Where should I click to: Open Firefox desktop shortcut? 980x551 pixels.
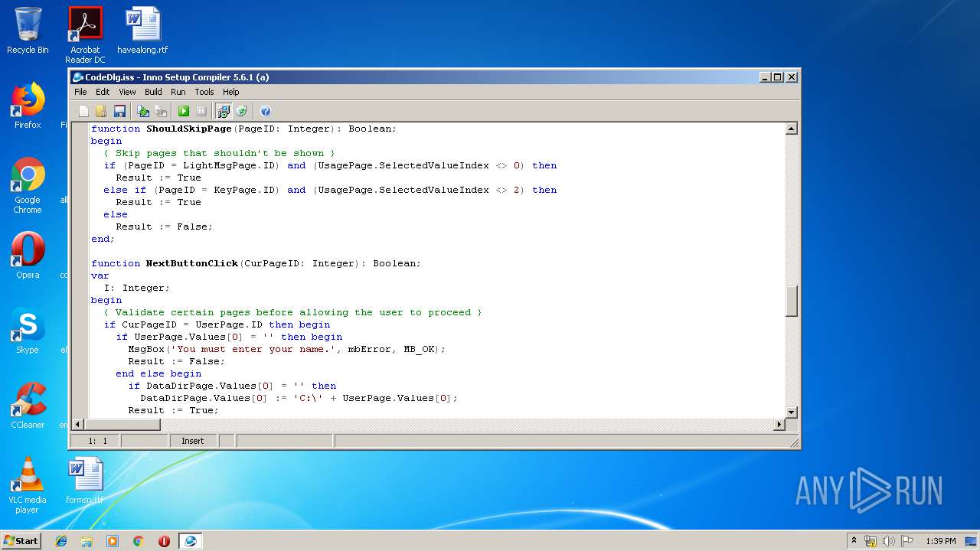point(28,106)
